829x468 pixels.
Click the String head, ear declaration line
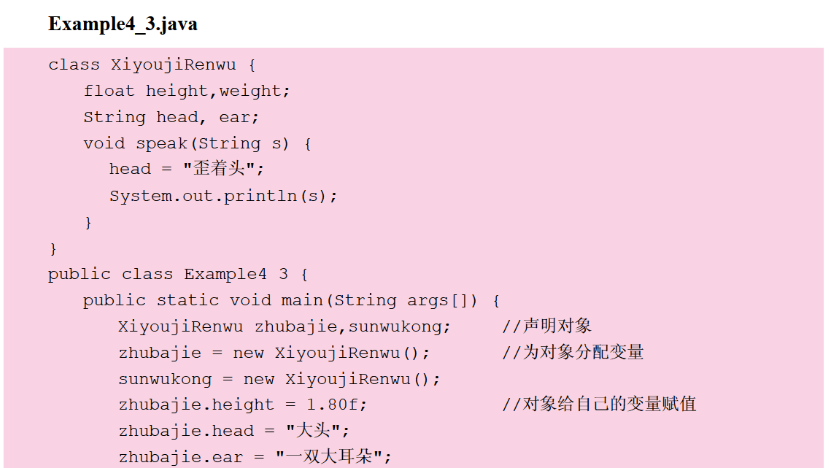pos(171,117)
